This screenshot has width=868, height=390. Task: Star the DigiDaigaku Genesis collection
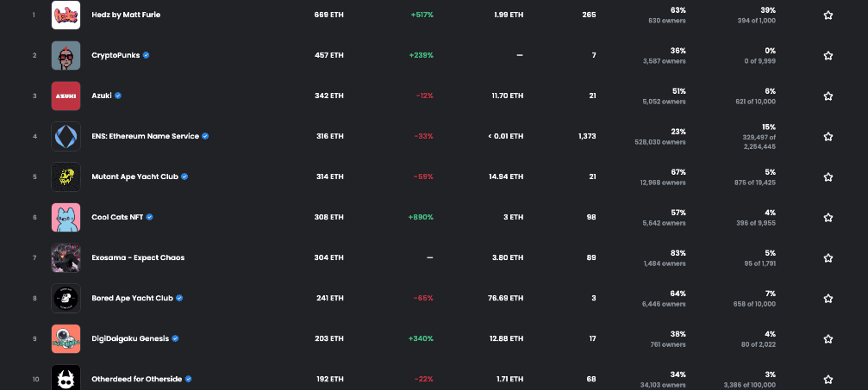(x=827, y=338)
